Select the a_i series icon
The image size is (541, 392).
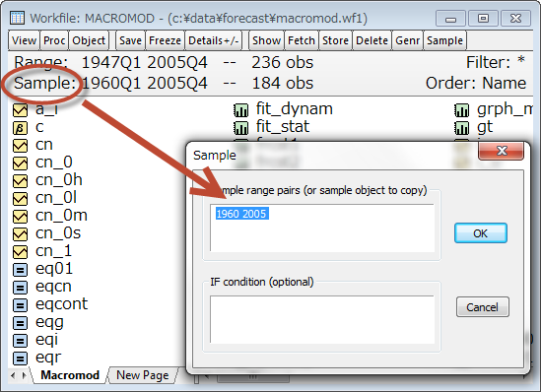pyautogui.click(x=20, y=110)
